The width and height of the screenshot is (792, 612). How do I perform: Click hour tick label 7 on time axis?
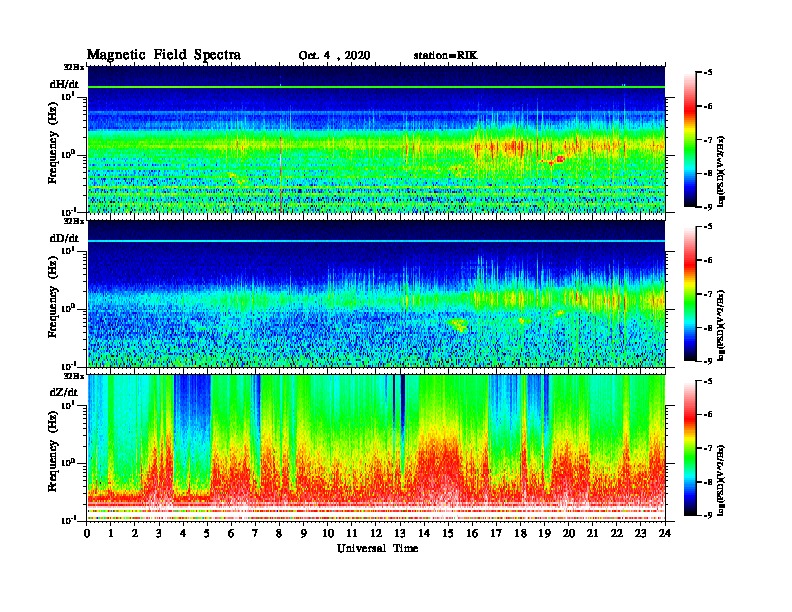(256, 533)
